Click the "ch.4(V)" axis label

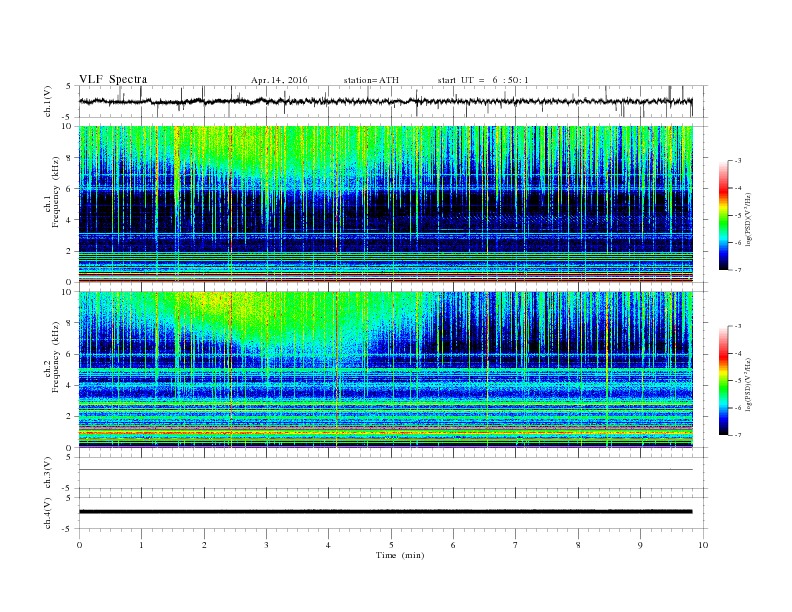pos(48,513)
